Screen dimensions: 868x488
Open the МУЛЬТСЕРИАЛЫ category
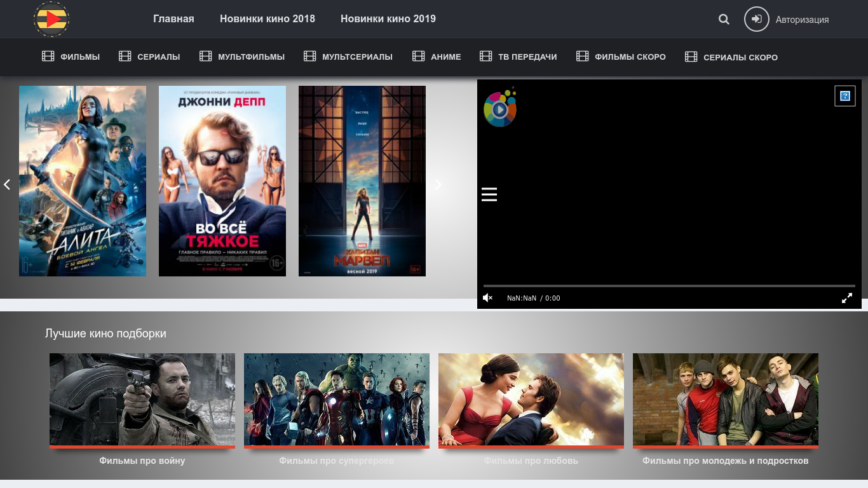click(x=357, y=57)
